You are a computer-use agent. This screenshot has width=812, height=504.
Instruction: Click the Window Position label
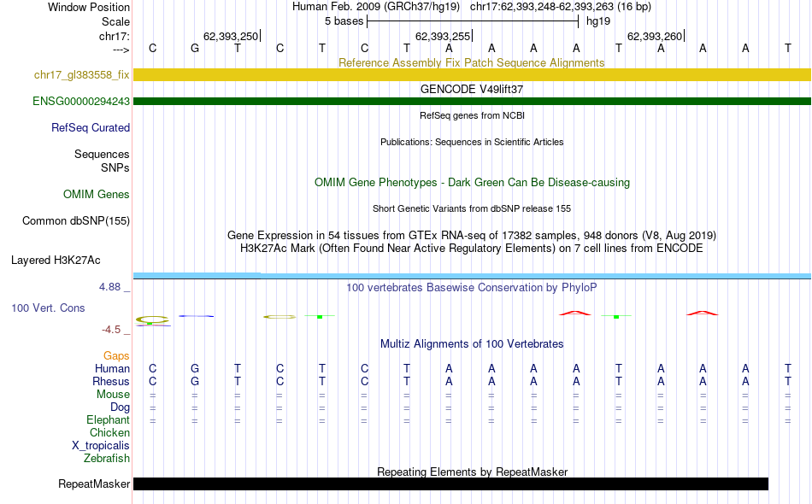click(89, 7)
